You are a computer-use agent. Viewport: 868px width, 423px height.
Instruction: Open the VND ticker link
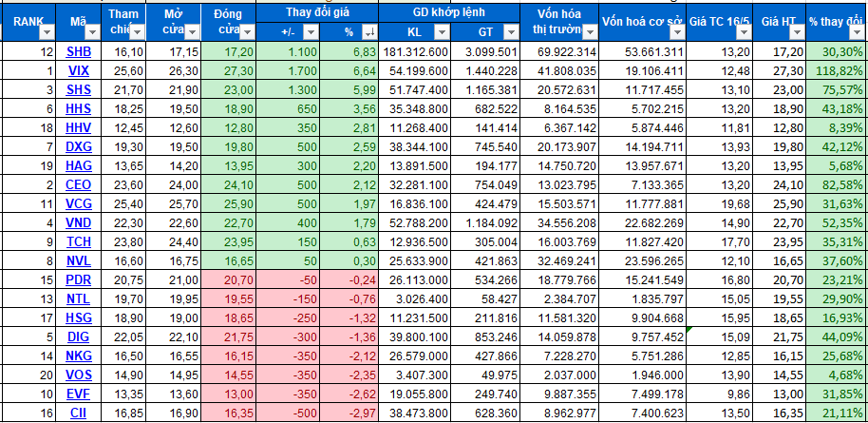click(x=79, y=222)
